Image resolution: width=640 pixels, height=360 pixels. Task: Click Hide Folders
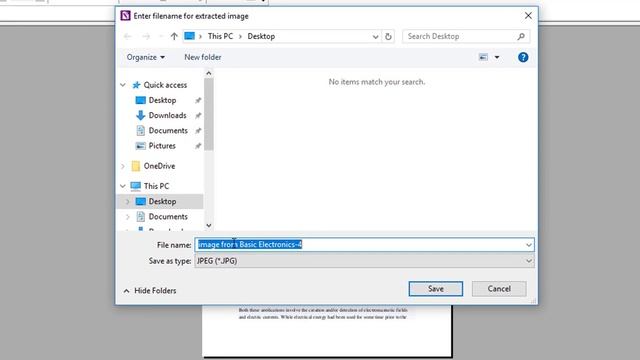[x=150, y=291]
